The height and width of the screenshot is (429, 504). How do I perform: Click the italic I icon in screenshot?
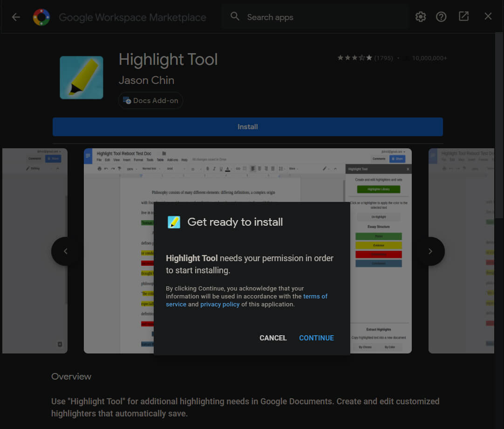(x=214, y=169)
